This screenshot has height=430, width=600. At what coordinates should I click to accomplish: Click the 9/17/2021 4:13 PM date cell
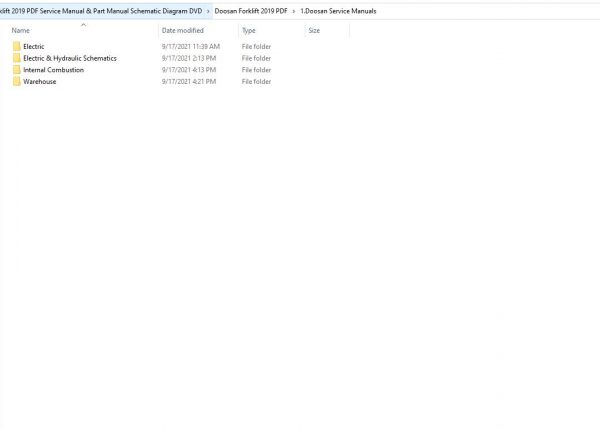click(x=189, y=70)
